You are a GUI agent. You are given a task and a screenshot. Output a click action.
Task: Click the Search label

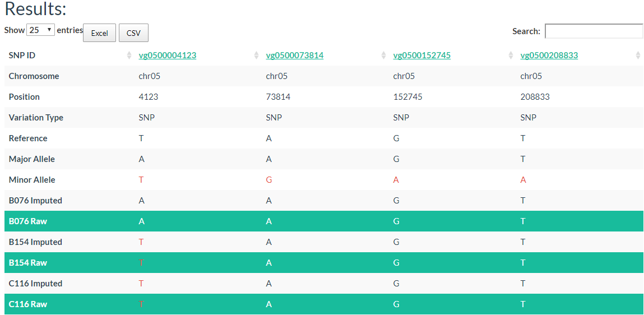click(x=526, y=31)
